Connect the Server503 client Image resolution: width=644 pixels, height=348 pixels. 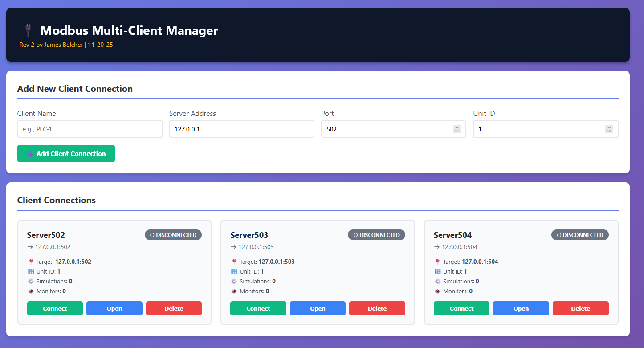tap(258, 308)
